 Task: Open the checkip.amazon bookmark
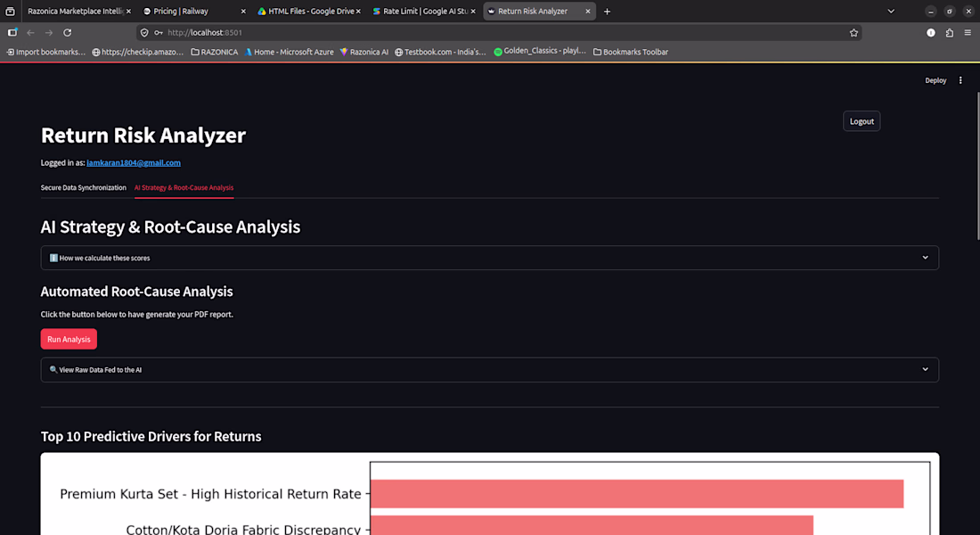point(137,52)
